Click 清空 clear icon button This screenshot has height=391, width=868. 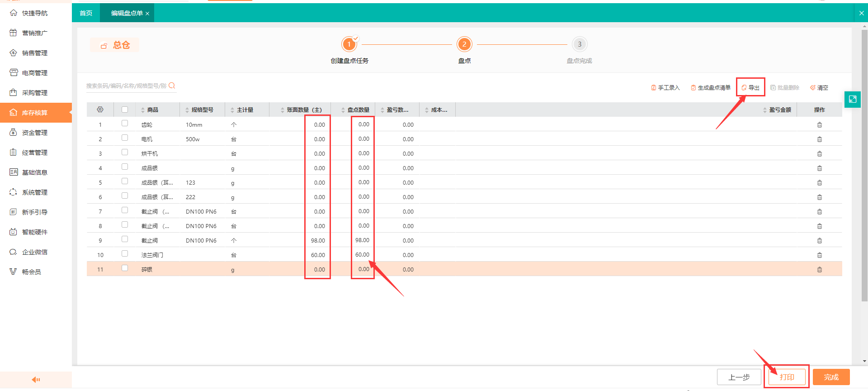coord(819,88)
